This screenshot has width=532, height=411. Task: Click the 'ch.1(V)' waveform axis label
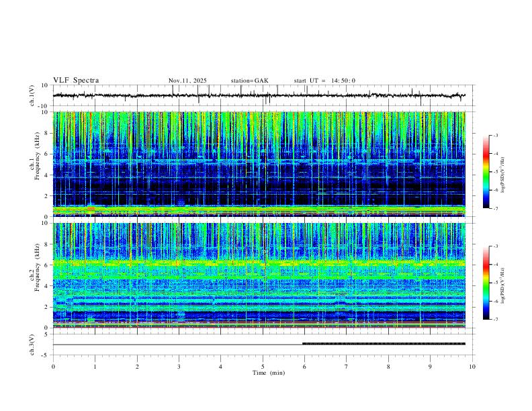32,95
